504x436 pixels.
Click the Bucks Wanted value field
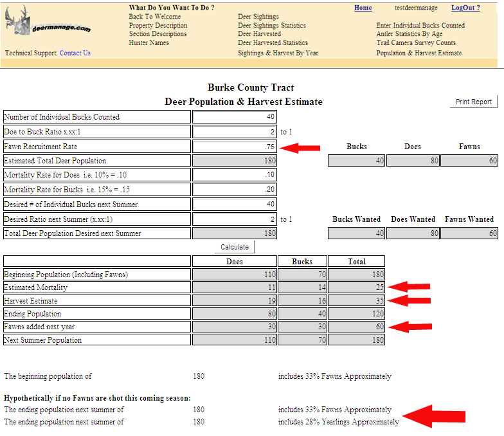(x=356, y=233)
